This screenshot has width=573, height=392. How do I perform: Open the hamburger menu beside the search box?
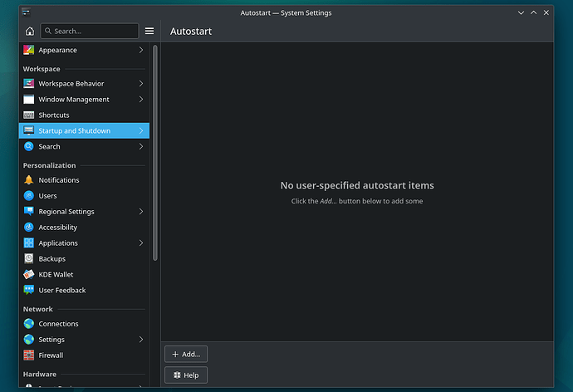[x=149, y=31]
